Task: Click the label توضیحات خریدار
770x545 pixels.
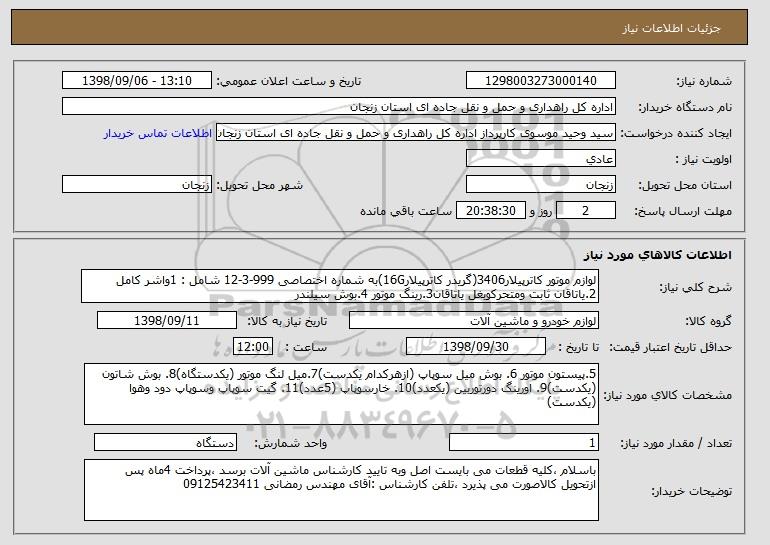Action: (691, 491)
